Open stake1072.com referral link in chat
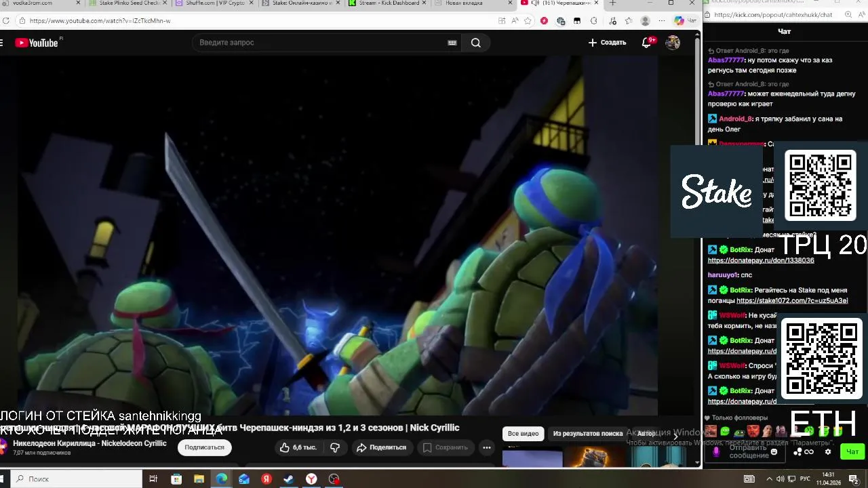868x488 pixels. 792,301
